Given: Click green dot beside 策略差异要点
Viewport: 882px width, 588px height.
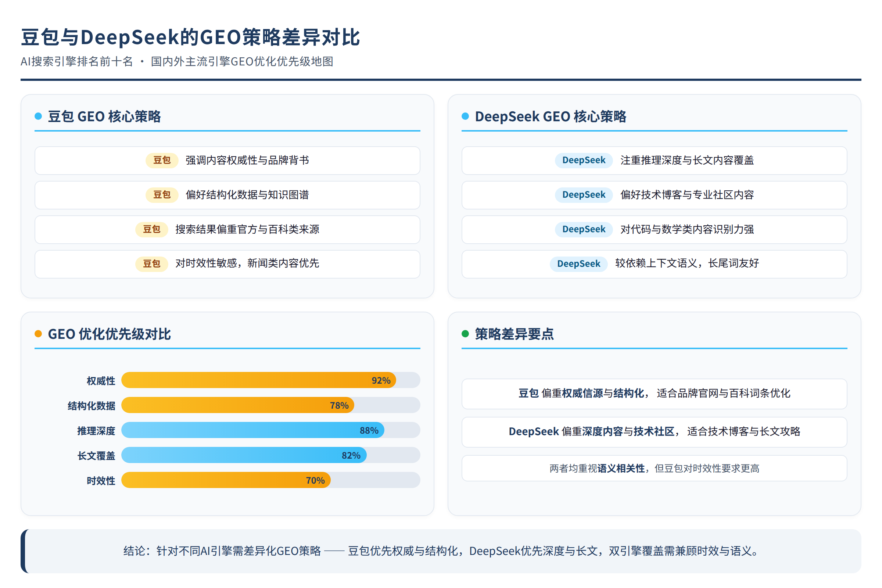Looking at the screenshot, I should [x=465, y=334].
